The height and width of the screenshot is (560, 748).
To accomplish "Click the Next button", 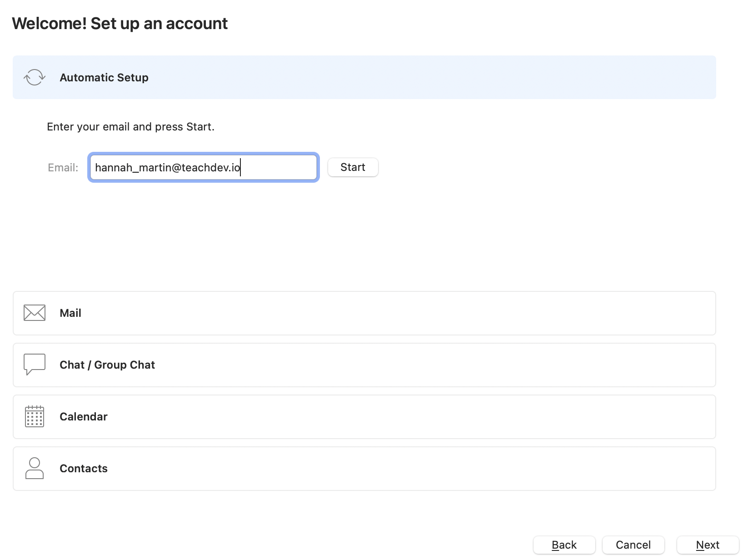I will [707, 545].
